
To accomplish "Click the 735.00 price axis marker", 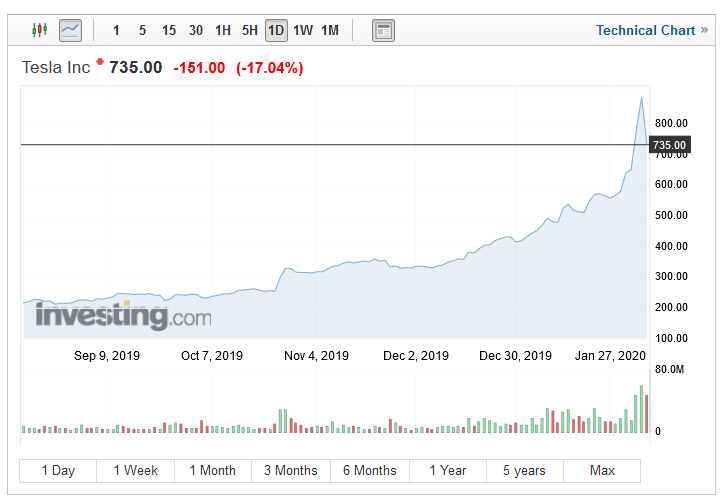I will [x=670, y=145].
